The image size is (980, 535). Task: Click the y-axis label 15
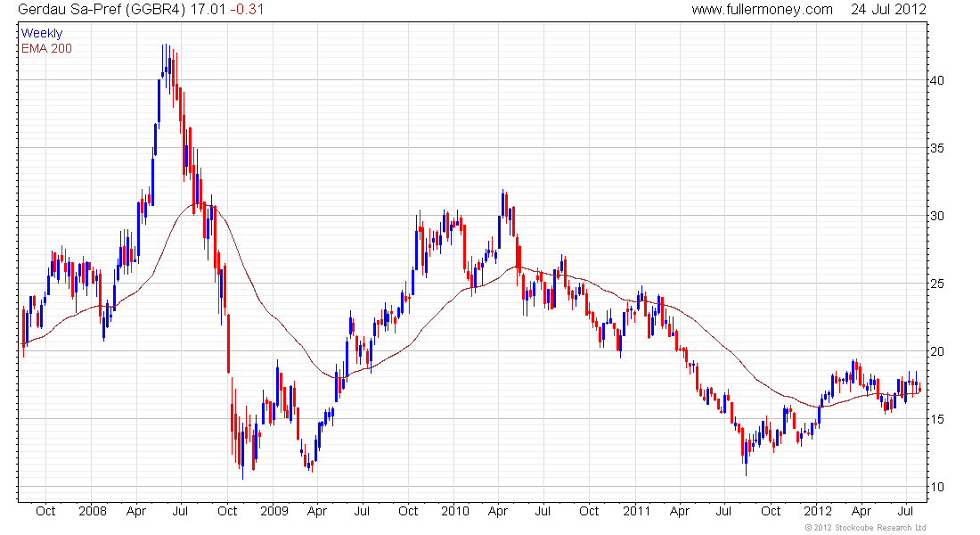coord(937,418)
